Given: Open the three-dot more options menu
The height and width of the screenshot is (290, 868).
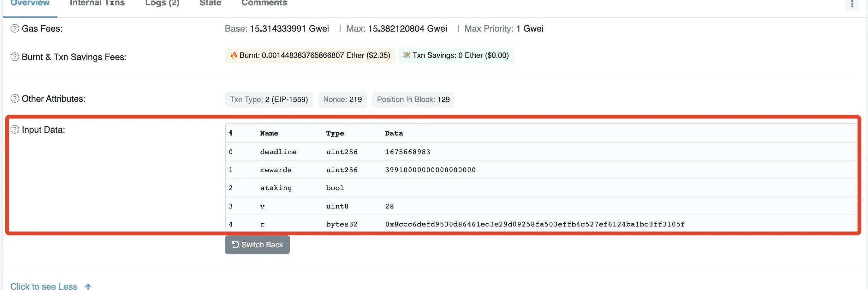Looking at the screenshot, I should tap(852, 4).
